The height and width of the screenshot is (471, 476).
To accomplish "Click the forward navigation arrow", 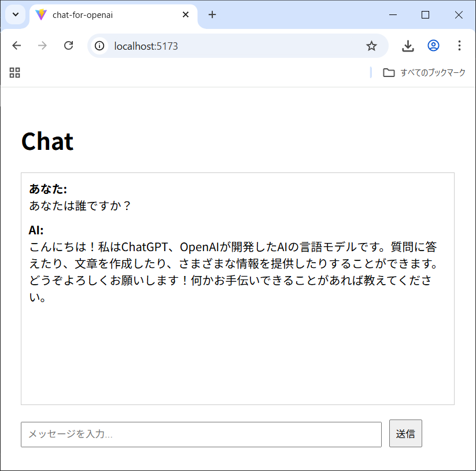I will click(42, 46).
